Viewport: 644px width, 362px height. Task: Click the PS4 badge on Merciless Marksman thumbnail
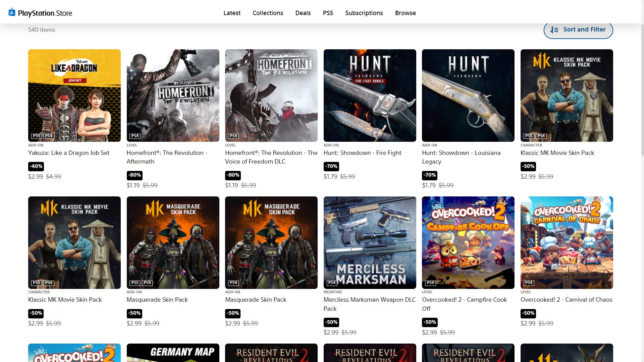(332, 283)
